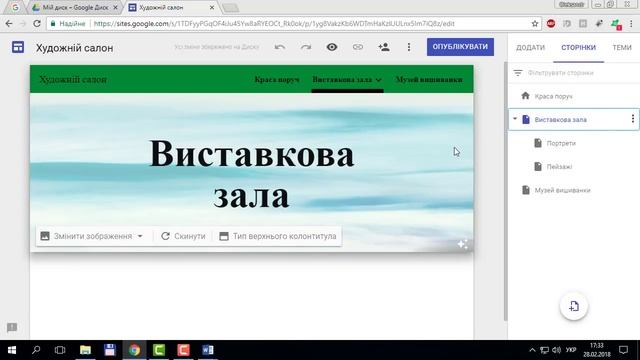
Task: Select Пейзажі subpage
Action: (573, 167)
